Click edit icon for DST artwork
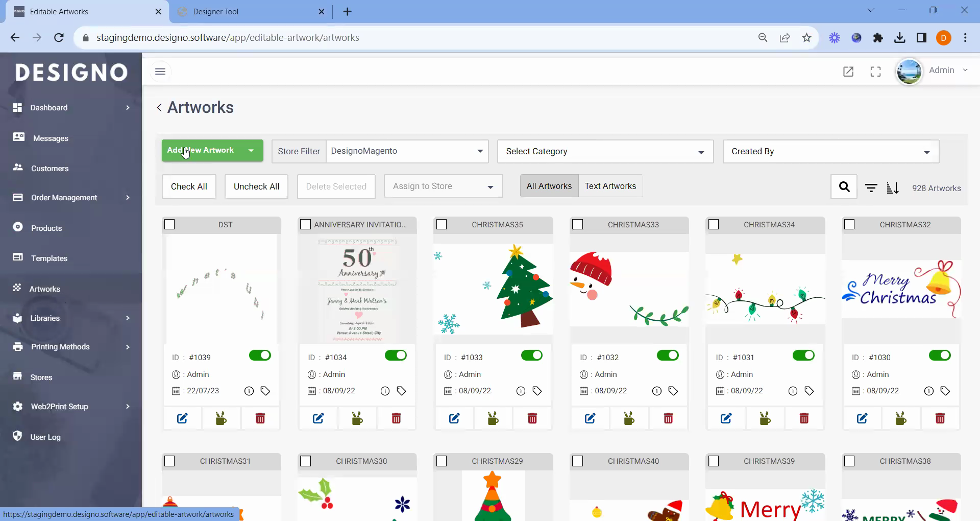980x521 pixels. coord(182,418)
